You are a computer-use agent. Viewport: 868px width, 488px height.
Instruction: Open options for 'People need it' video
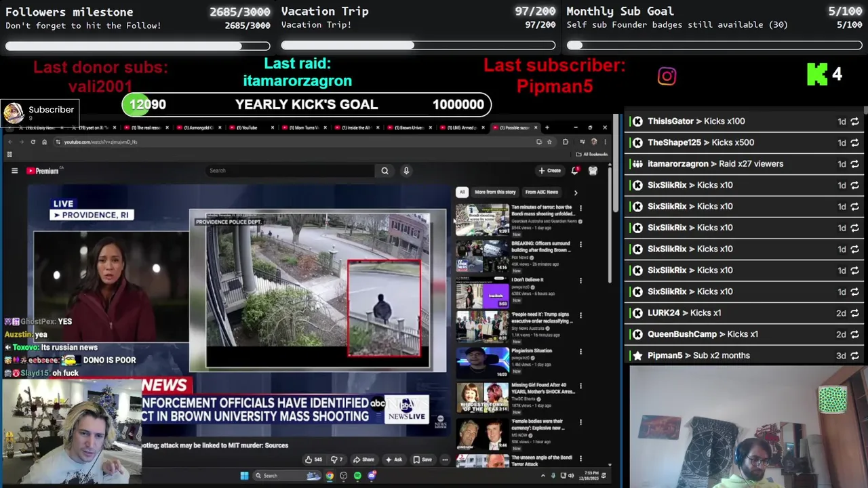pyautogui.click(x=580, y=316)
